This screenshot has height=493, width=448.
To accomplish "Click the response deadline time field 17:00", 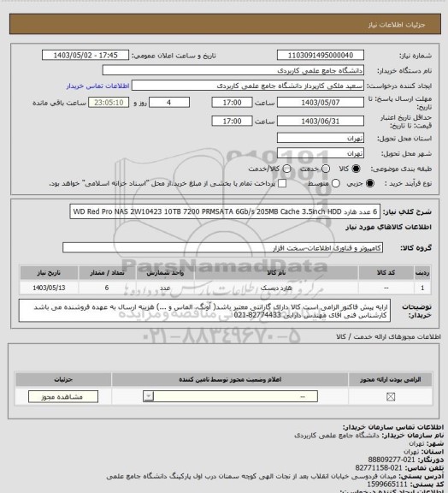I will click(233, 103).
